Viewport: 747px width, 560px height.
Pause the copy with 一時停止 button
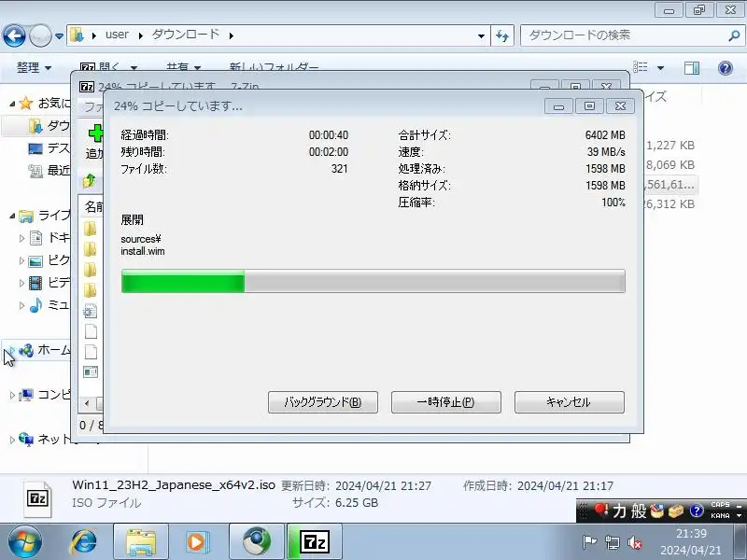[446, 402]
